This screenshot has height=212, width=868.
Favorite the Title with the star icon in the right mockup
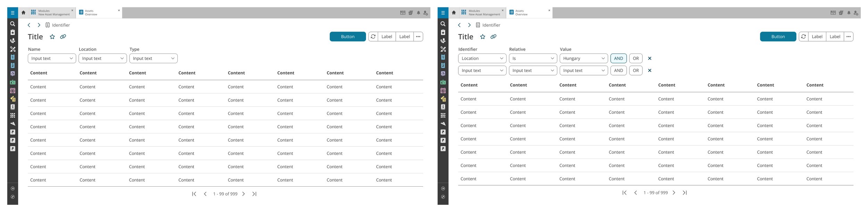[483, 36]
